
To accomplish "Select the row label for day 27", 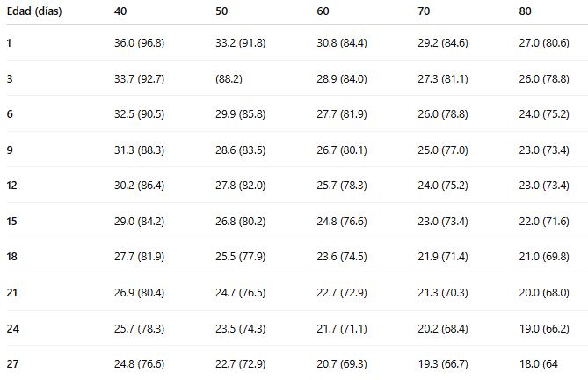I will 12,363.
